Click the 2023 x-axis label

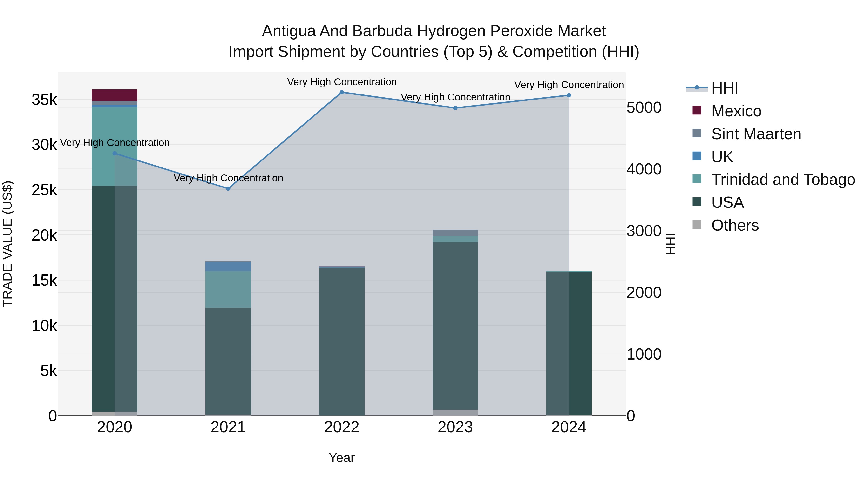455,427
